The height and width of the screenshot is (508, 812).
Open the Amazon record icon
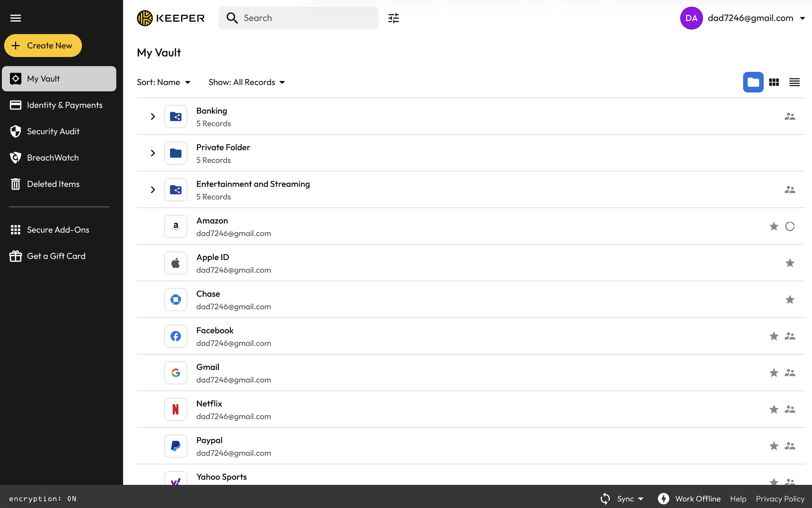[176, 227]
